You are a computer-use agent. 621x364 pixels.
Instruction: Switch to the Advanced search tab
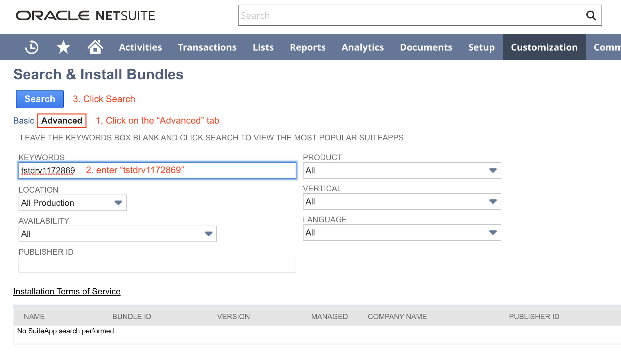pos(62,120)
